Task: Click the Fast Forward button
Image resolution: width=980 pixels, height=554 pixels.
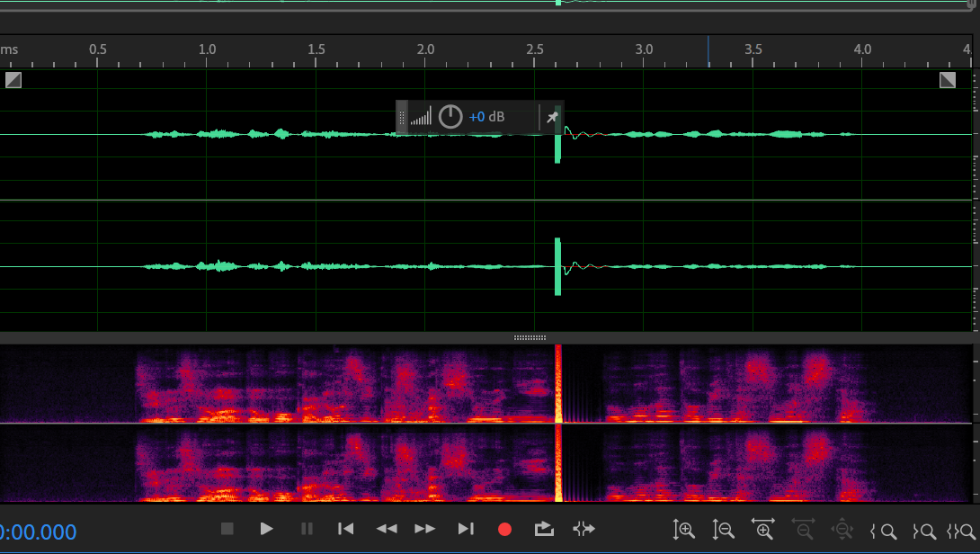Action: point(425,530)
